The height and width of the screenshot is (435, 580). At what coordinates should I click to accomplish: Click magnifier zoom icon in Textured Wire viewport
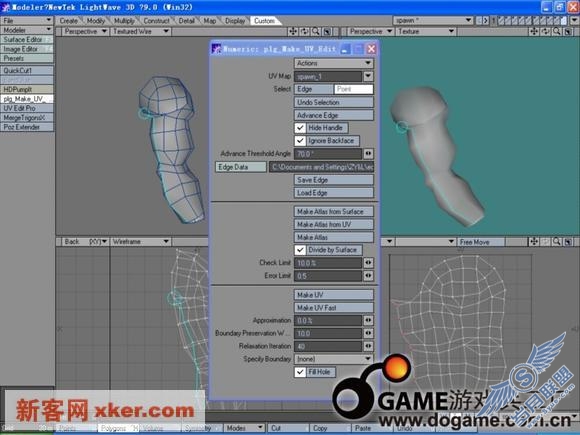point(316,31)
